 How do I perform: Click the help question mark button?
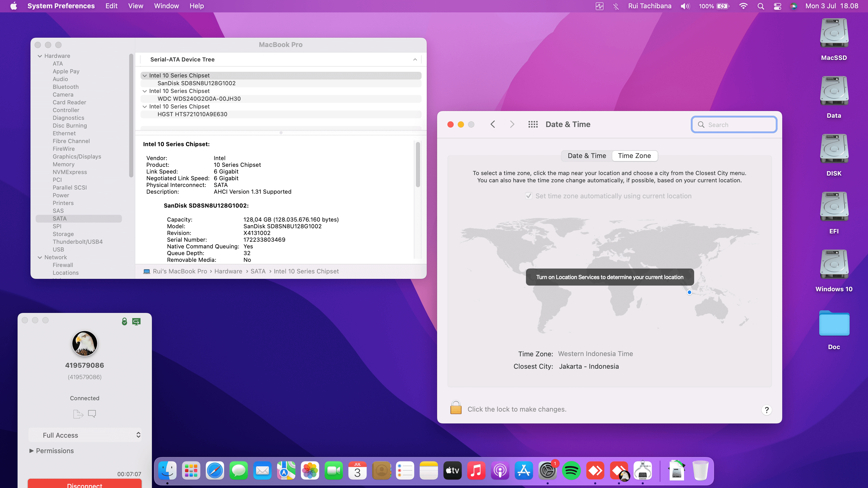[x=766, y=410]
